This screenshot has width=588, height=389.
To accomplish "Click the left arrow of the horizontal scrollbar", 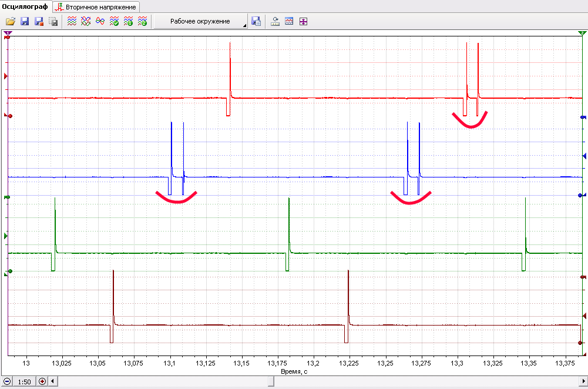I will [x=52, y=381].
